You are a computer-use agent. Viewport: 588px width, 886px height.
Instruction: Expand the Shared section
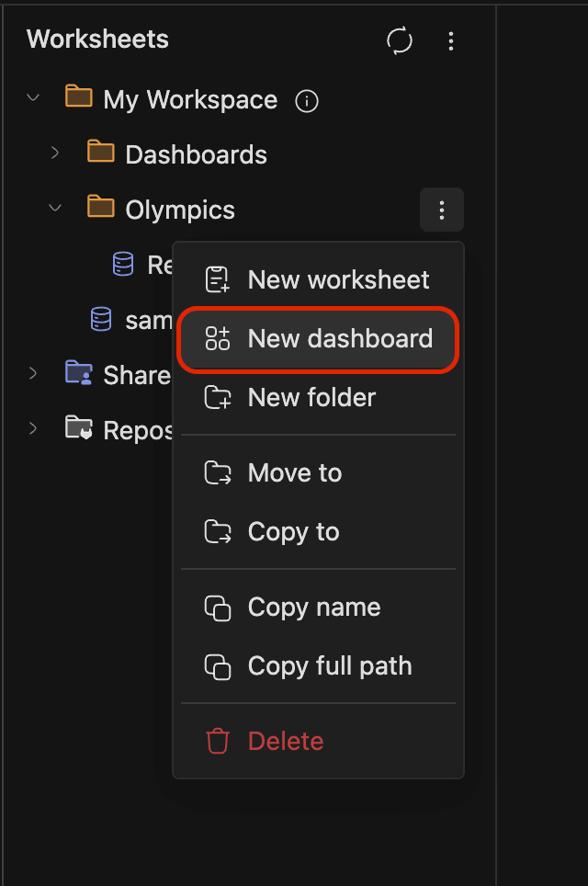tap(33, 374)
